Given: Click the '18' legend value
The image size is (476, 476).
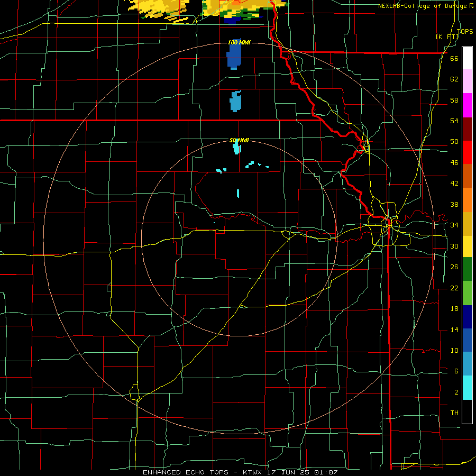Looking at the screenshot, I should [454, 309].
